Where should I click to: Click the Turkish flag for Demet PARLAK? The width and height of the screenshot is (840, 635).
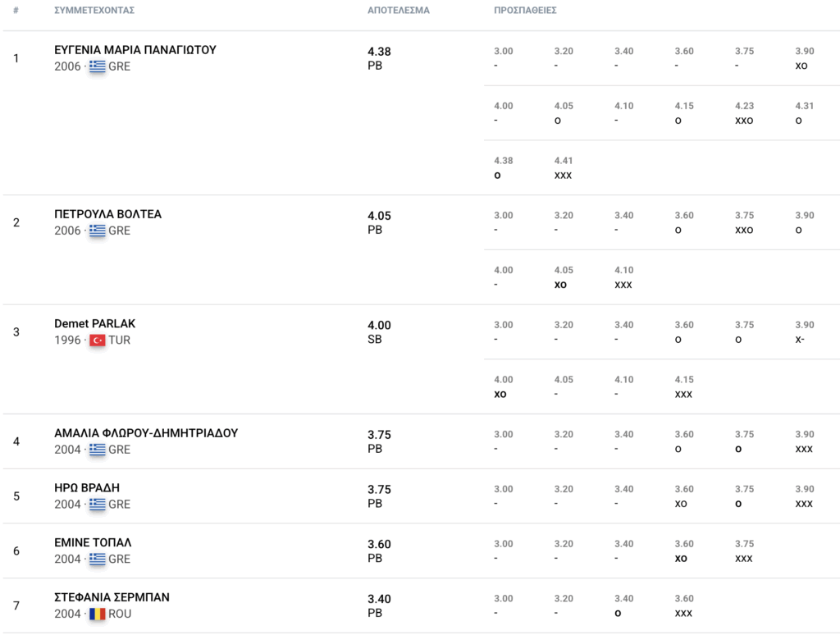[97, 340]
